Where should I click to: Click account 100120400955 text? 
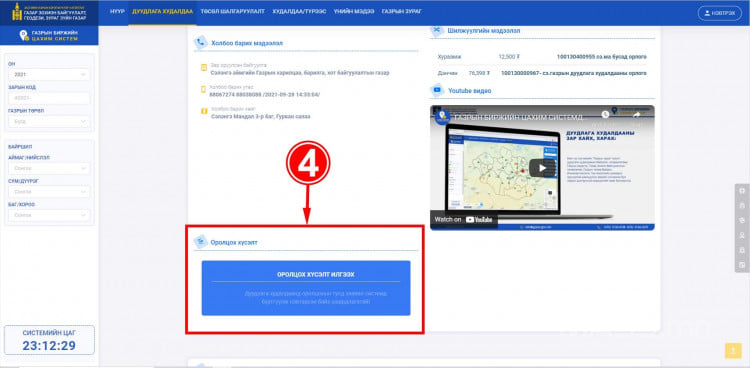[602, 57]
